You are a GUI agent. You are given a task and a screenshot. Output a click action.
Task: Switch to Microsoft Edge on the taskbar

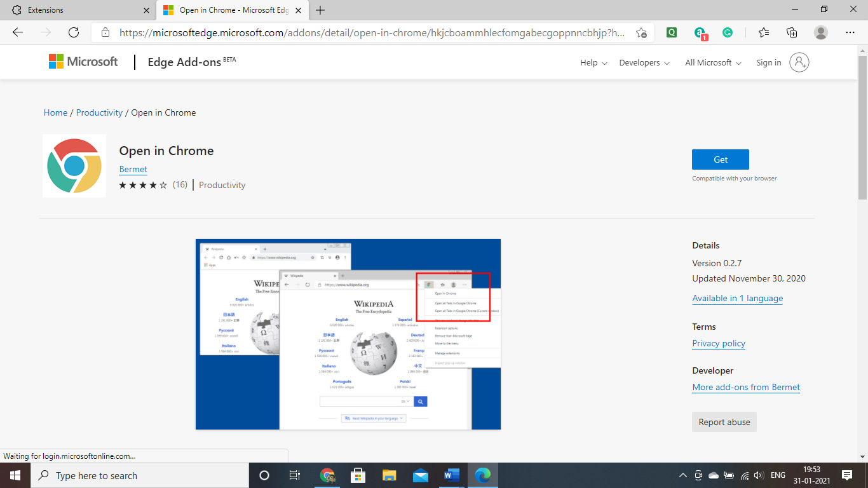(x=483, y=475)
